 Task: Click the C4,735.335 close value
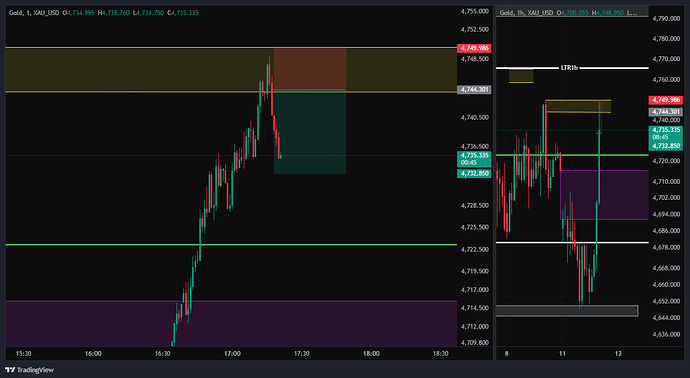pos(183,13)
